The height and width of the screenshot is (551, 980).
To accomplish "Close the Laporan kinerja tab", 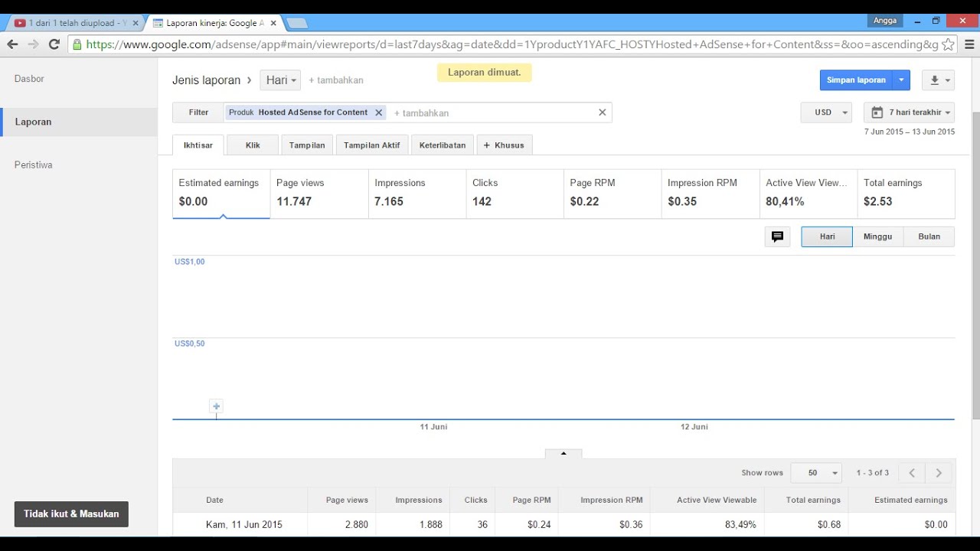I will click(x=273, y=23).
